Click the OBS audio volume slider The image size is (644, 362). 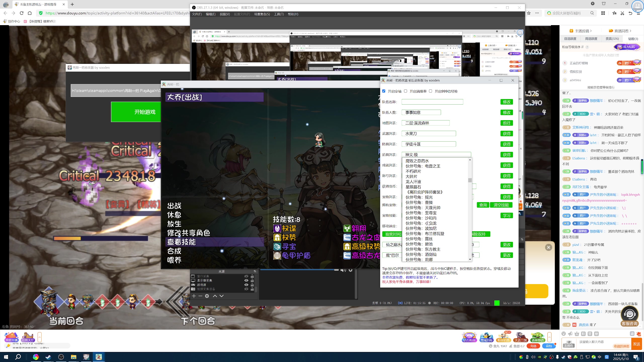coord(299,270)
